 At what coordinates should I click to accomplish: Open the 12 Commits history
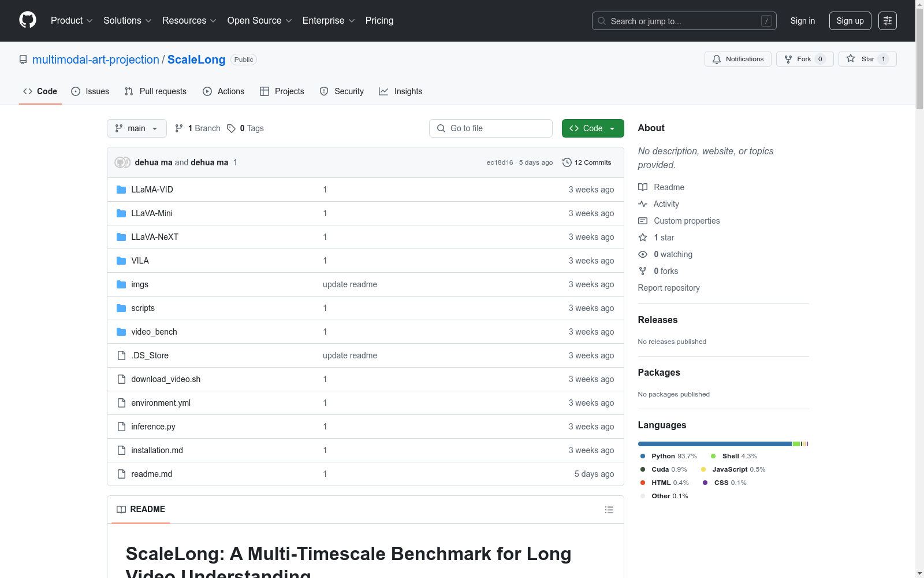coord(587,162)
